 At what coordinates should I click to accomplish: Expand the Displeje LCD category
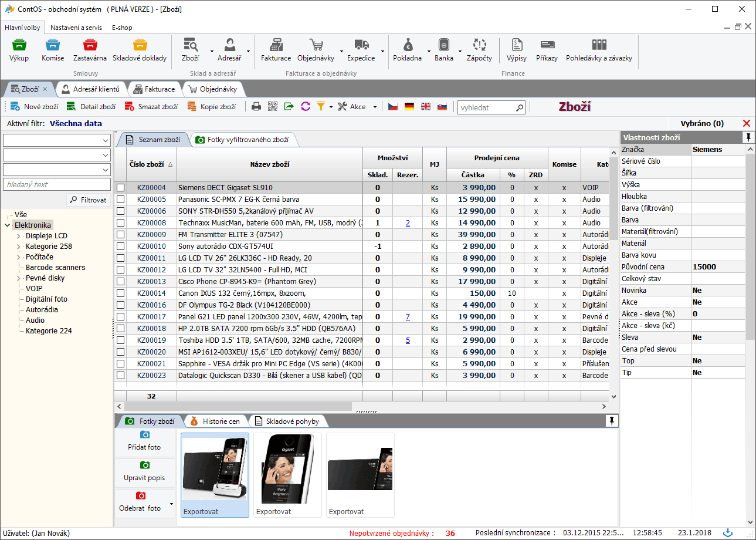pos(18,236)
